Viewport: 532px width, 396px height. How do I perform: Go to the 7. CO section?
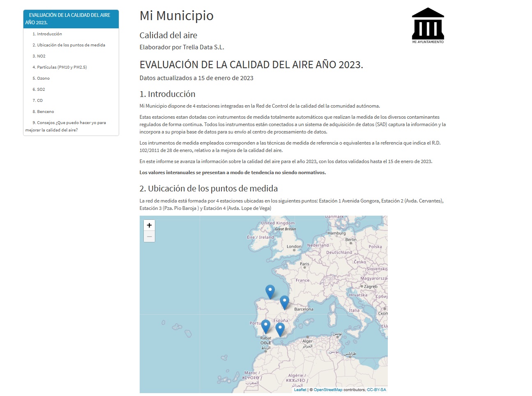point(38,101)
